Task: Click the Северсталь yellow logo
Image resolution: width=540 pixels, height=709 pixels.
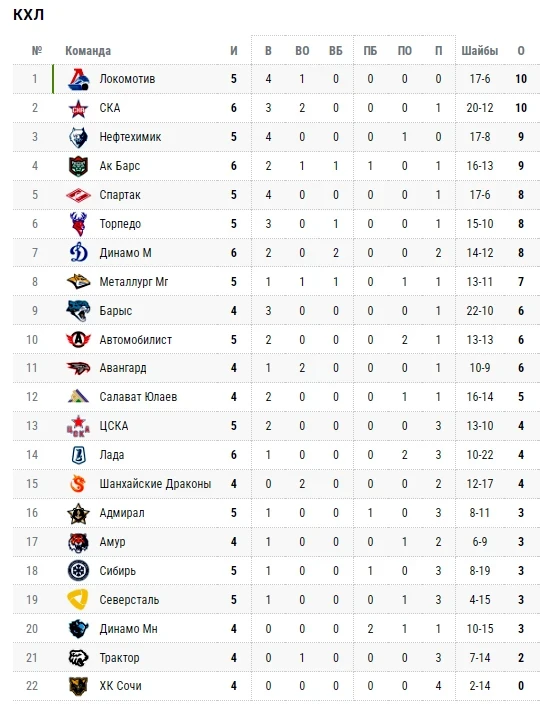Action: point(78,600)
